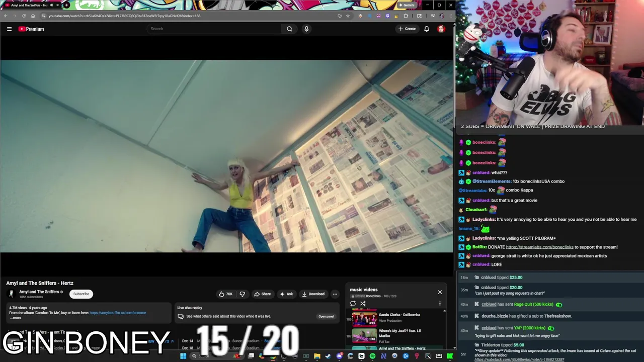This screenshot has height=362, width=644.
Task: Open the streamlabs.com/boneclinks donate link in chat
Action: tap(539, 247)
